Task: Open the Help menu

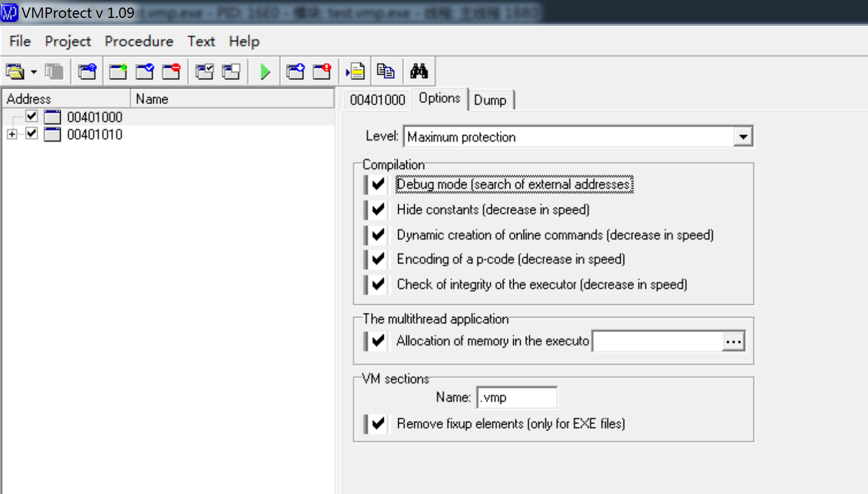Action: point(244,41)
